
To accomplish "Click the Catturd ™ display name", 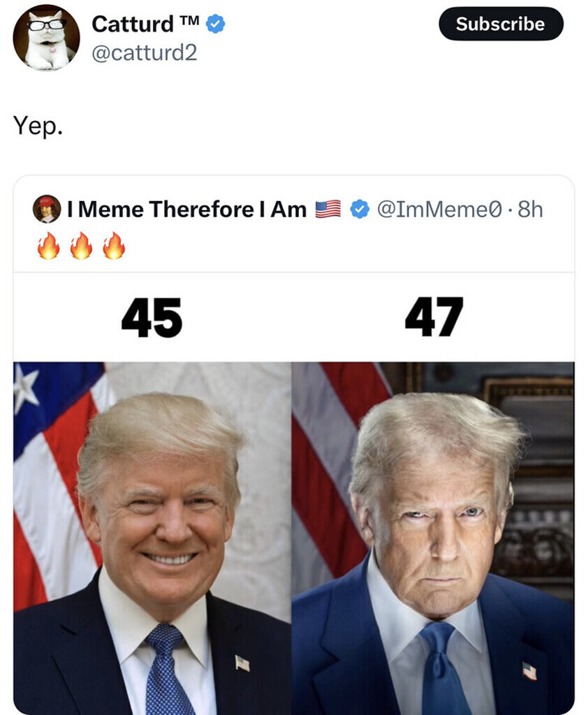I will (145, 24).
